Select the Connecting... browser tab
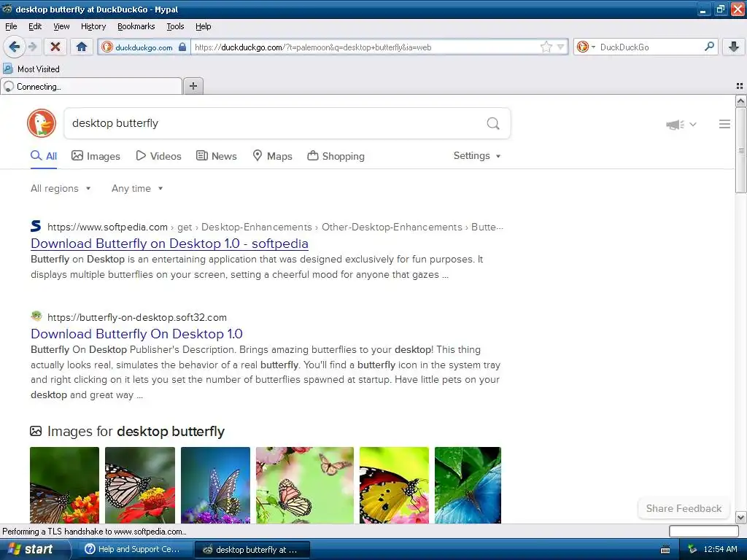Screen dimensions: 747x560 point(91,87)
